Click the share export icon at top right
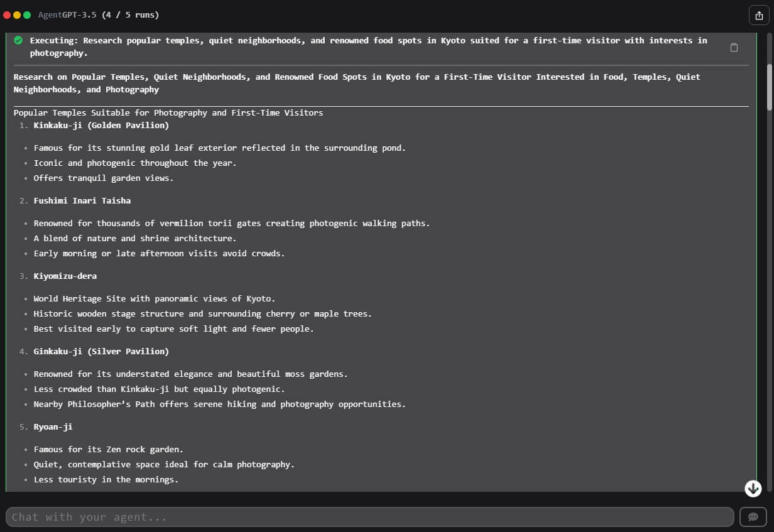The image size is (774, 532). [758, 15]
